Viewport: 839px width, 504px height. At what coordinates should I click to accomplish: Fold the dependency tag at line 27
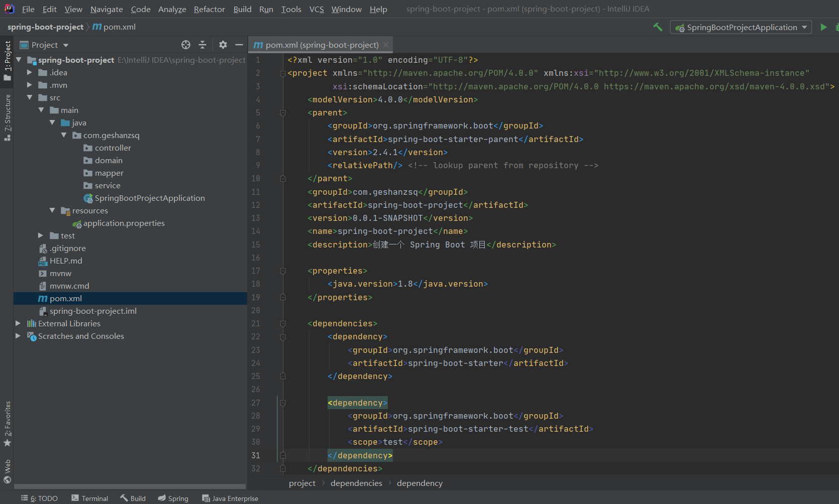point(283,403)
